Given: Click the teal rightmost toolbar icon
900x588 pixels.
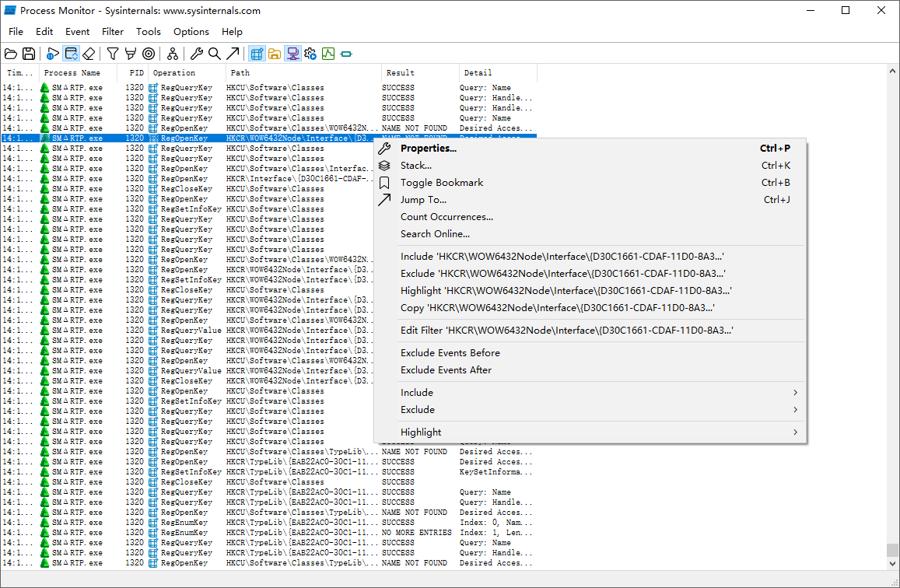Looking at the screenshot, I should 346,54.
